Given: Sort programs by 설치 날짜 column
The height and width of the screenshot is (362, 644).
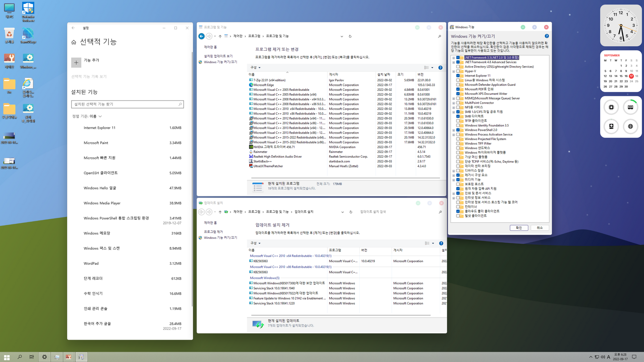Looking at the screenshot, I should pyautogui.click(x=385, y=75).
